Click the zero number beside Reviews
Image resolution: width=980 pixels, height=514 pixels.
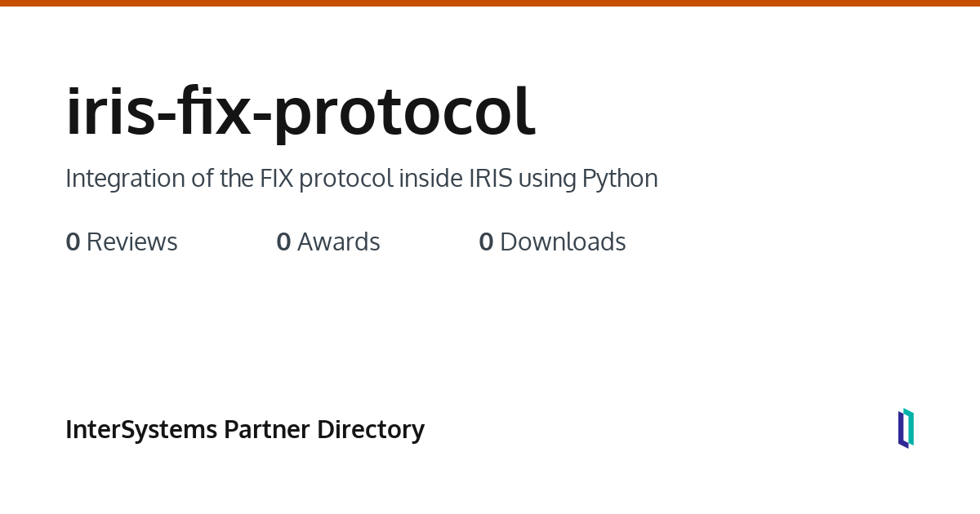[x=73, y=242]
